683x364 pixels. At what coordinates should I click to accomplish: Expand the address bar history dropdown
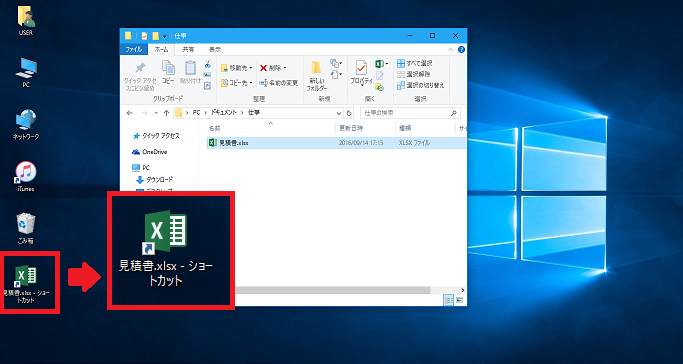(339, 113)
